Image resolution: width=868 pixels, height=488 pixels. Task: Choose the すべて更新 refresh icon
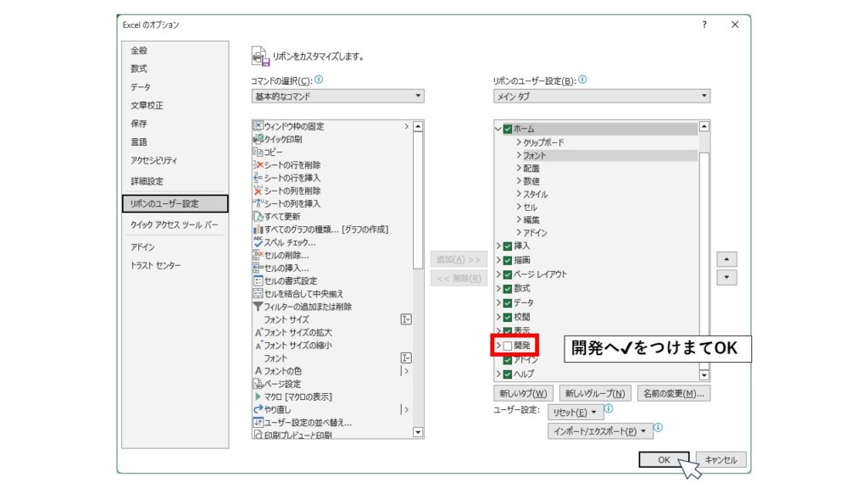tap(259, 217)
